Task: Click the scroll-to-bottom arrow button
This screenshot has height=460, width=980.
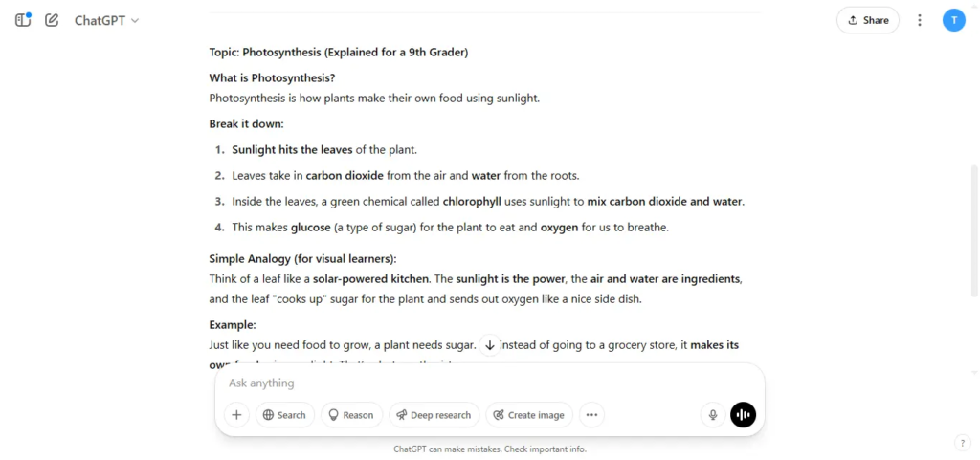Action: (x=489, y=345)
